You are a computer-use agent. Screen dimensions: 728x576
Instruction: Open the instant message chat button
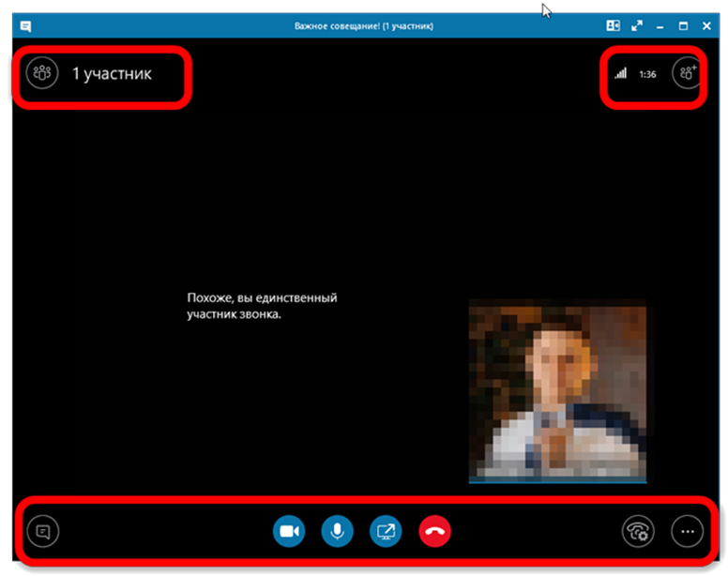(43, 531)
